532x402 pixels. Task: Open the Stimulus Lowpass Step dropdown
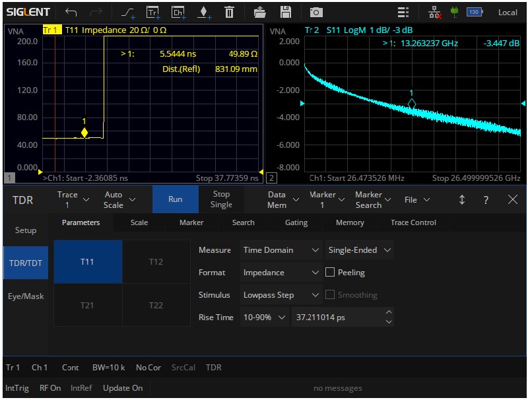pyautogui.click(x=281, y=295)
